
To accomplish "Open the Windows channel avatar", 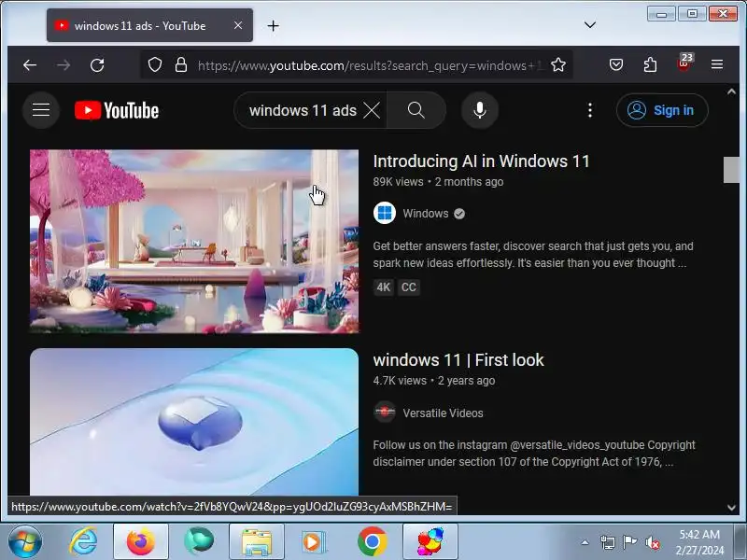I will [385, 214].
